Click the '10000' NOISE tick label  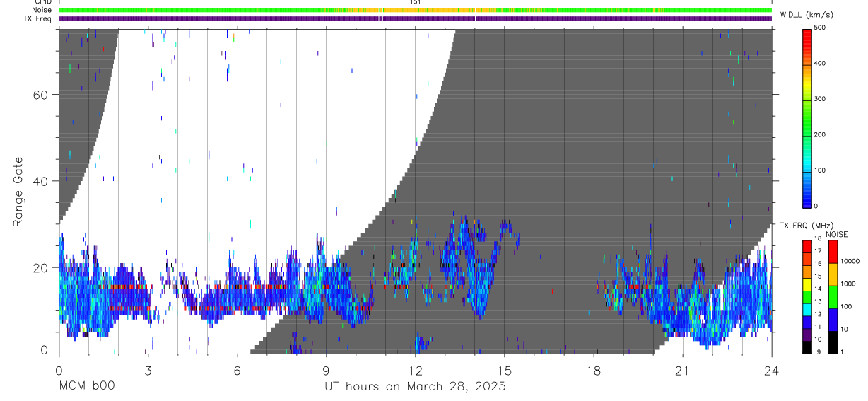(x=850, y=261)
